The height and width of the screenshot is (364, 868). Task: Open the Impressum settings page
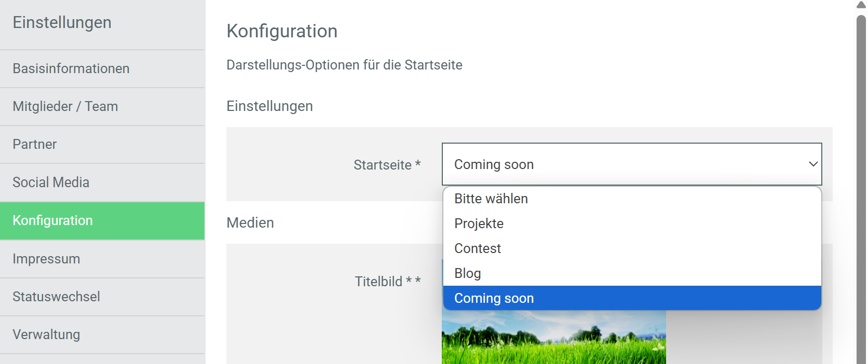click(x=46, y=259)
